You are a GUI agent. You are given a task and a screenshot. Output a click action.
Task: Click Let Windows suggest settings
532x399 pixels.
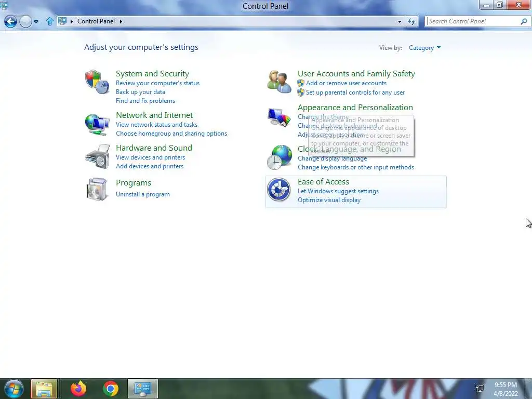click(x=338, y=191)
